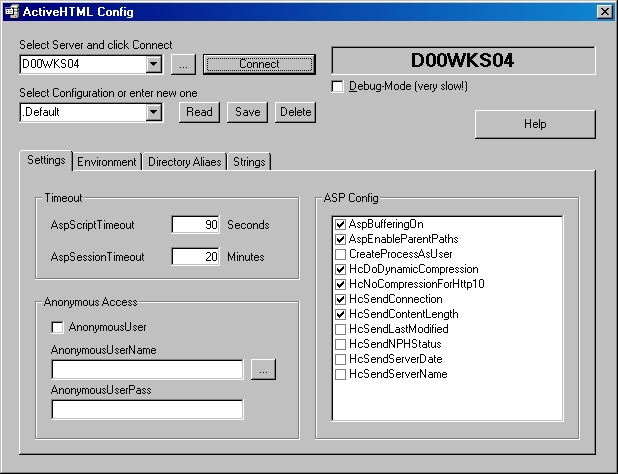The height and width of the screenshot is (474, 618).
Task: Expand the server selection dropdown
Action: (154, 64)
